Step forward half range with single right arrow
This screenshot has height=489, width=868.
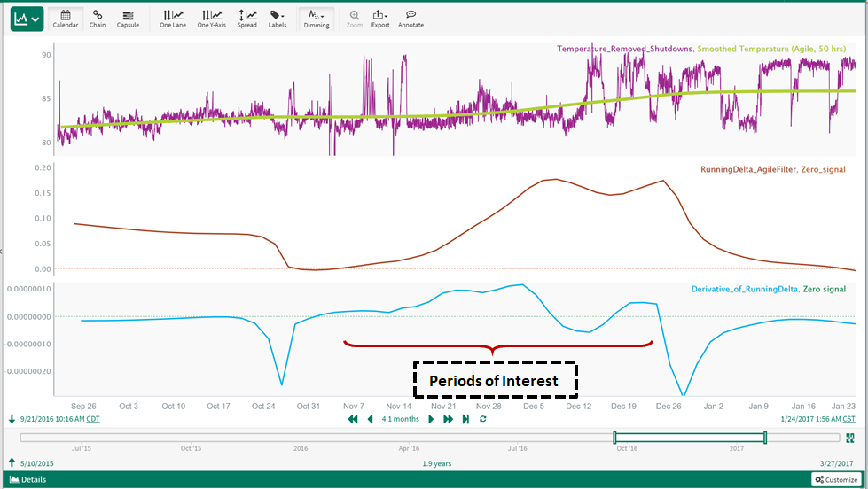tap(432, 419)
